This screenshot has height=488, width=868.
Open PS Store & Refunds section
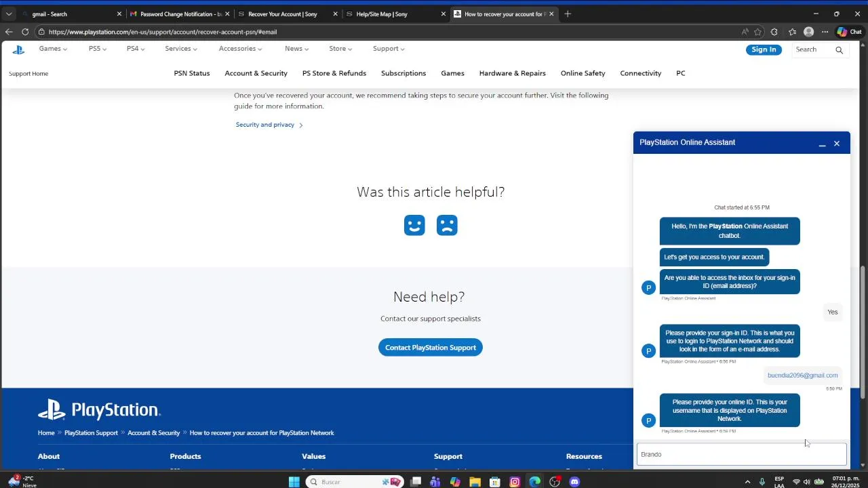(334, 73)
